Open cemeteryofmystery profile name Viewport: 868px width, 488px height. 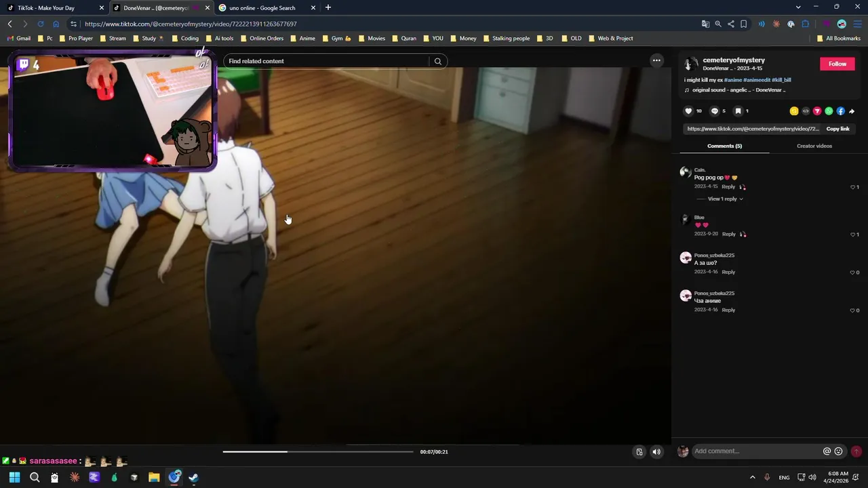click(x=734, y=60)
